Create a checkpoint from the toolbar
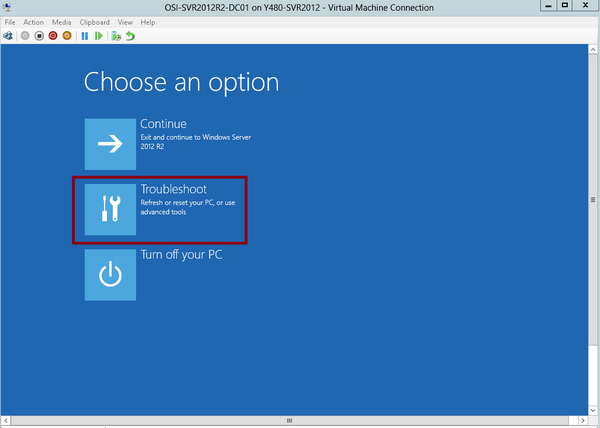600x428 pixels. [116, 35]
